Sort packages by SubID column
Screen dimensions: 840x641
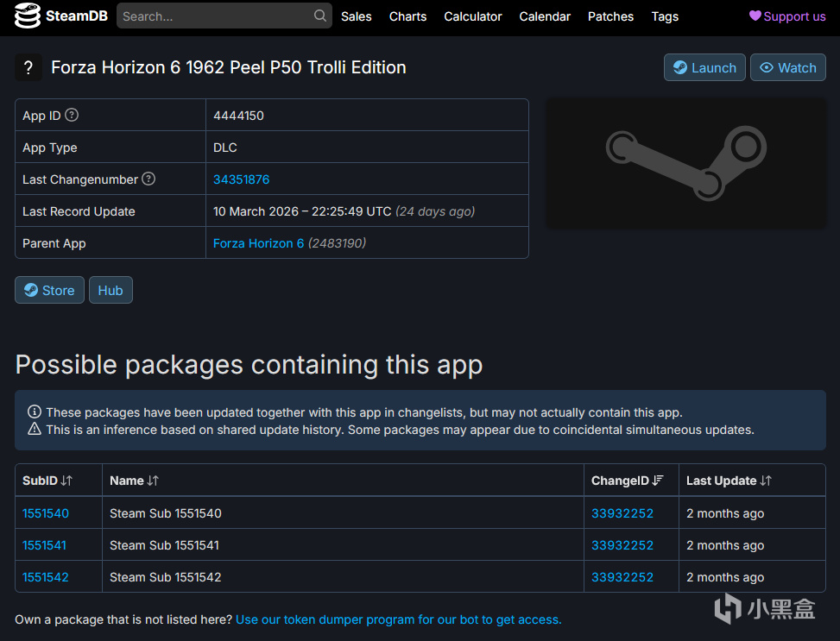(x=47, y=481)
